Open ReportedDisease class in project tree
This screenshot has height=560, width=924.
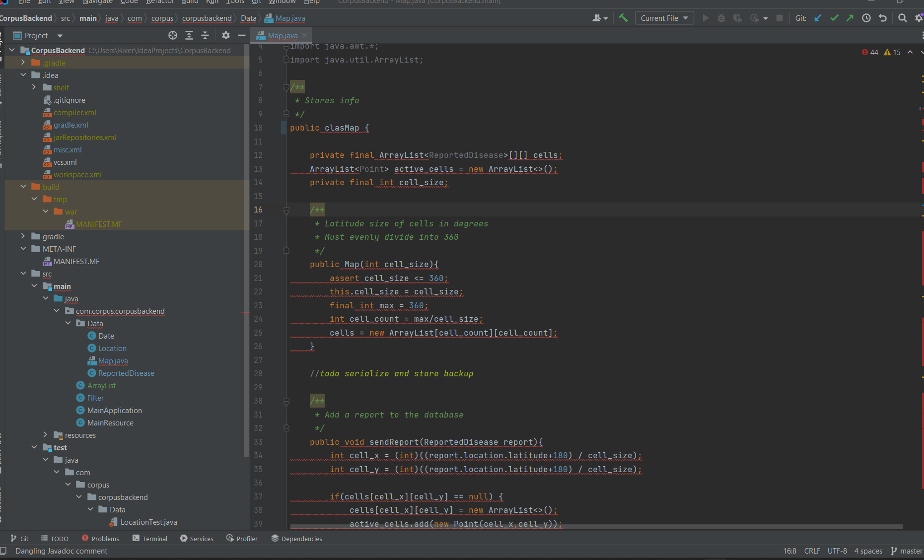126,373
